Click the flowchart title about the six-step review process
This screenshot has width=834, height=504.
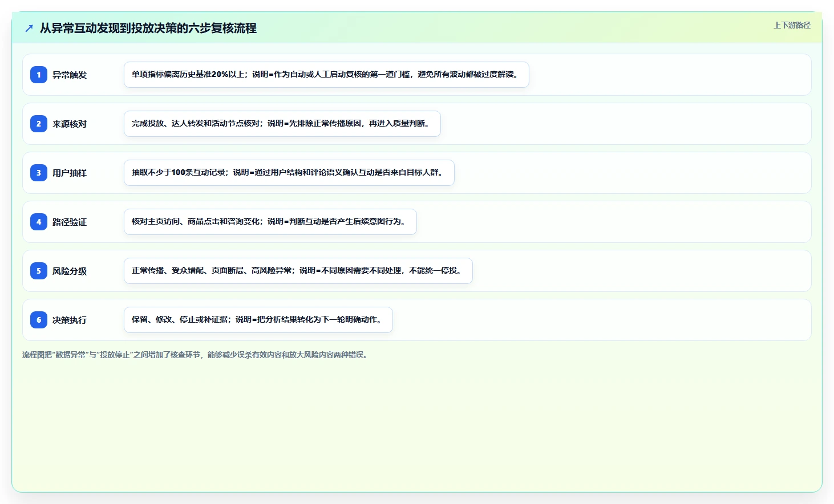click(x=148, y=28)
